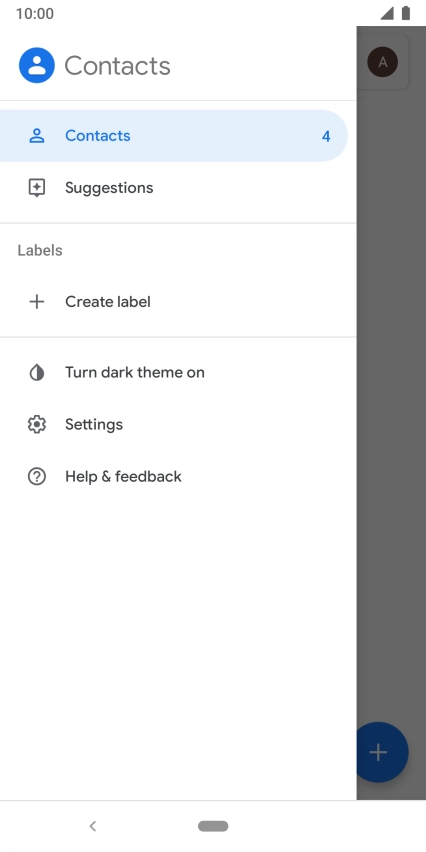
Task: Toggle Turn dark theme on
Action: pos(178,373)
